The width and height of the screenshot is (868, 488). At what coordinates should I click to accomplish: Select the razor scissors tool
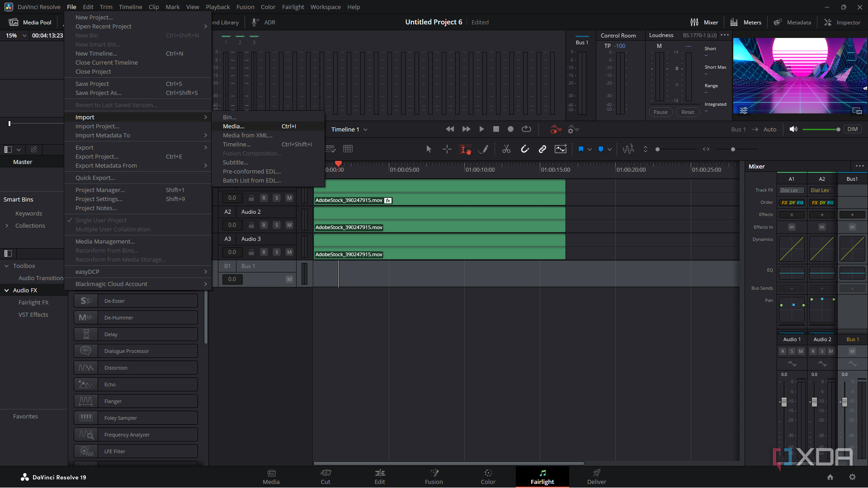click(x=506, y=149)
